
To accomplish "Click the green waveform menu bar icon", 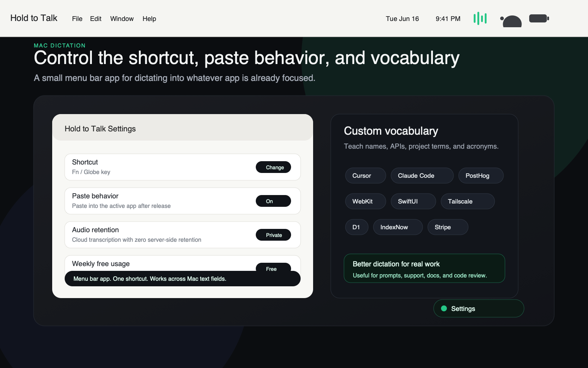I will pos(480,18).
